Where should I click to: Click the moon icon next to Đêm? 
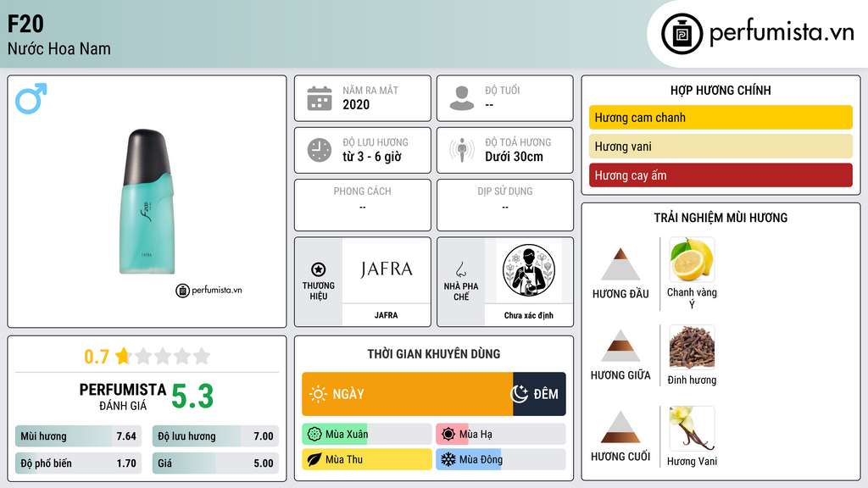tap(519, 394)
